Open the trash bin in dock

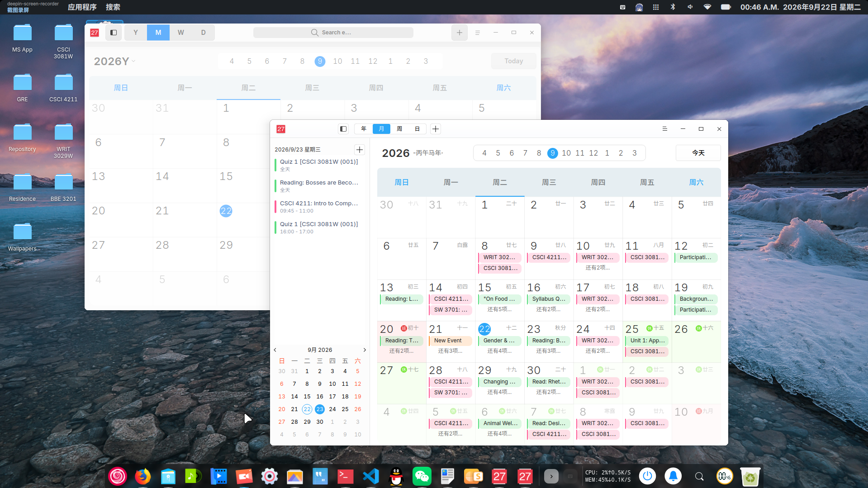750,476
